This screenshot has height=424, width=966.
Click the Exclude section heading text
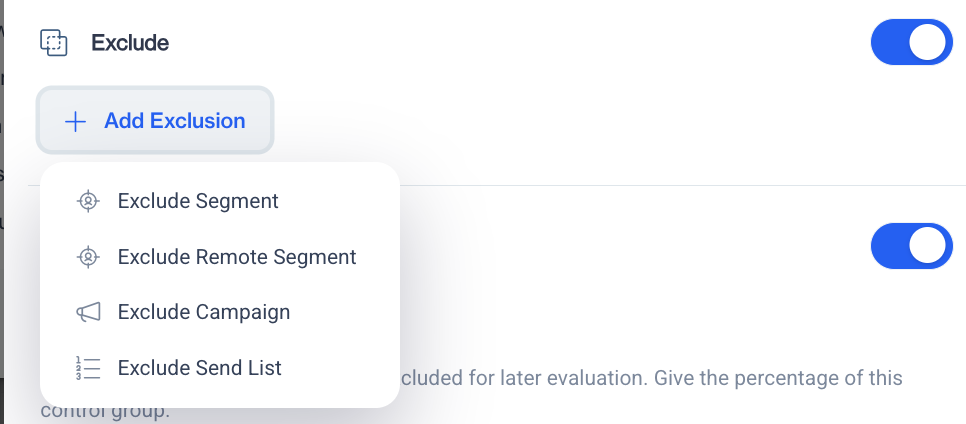(x=130, y=43)
